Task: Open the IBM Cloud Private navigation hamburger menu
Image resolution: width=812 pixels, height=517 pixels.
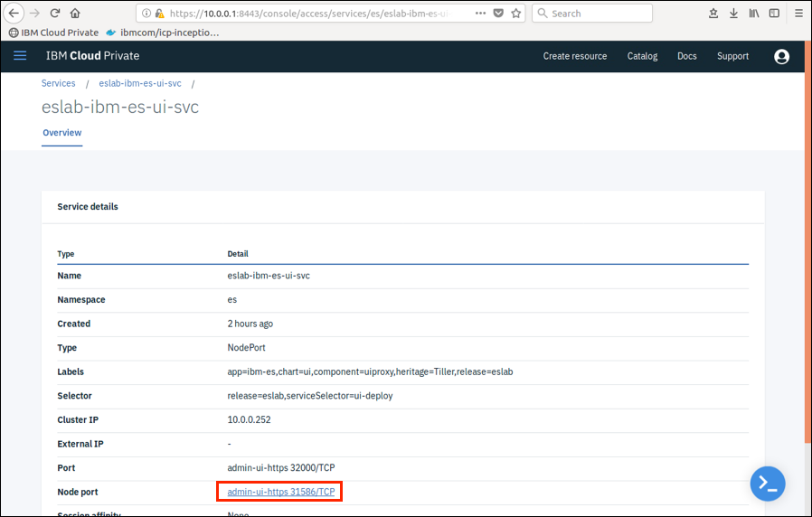Action: point(20,56)
